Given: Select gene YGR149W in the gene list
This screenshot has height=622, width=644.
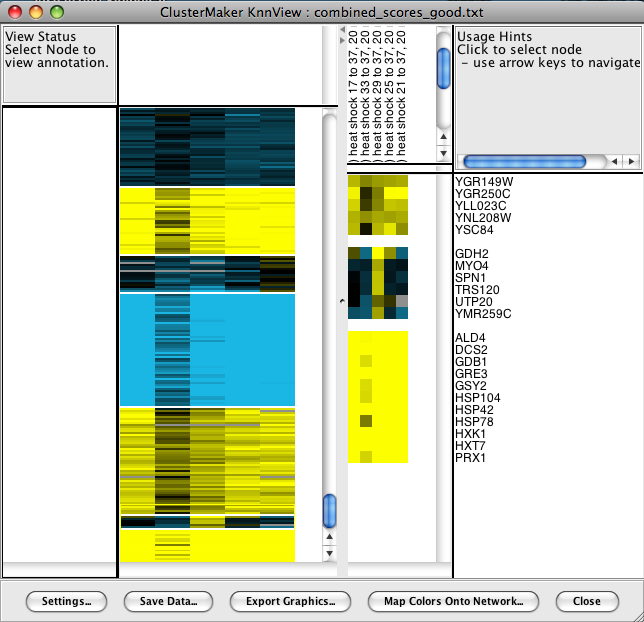Looking at the screenshot, I should coord(482,182).
